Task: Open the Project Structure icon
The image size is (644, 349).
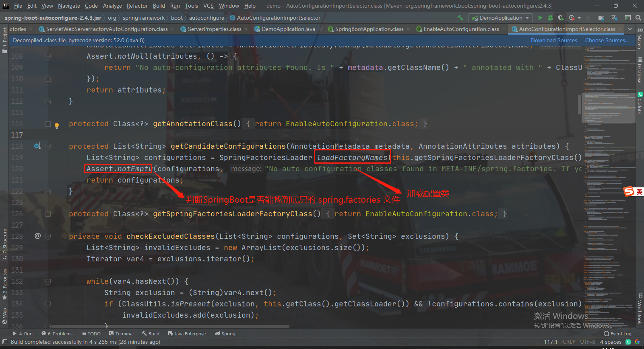Action: [601, 18]
